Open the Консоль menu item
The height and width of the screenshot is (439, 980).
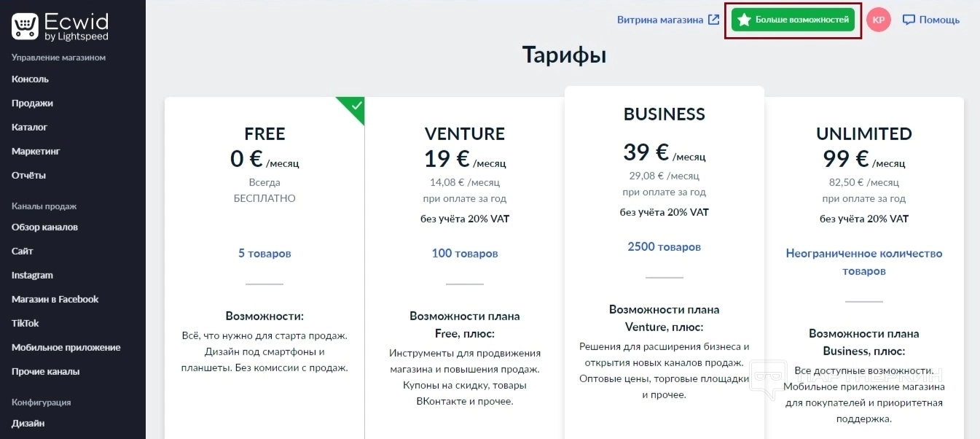(30, 79)
